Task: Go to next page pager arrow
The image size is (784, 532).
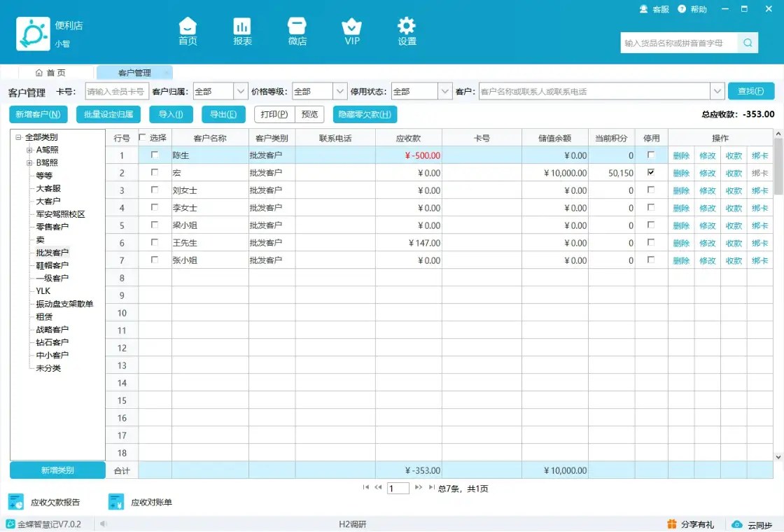Action: coord(419,487)
